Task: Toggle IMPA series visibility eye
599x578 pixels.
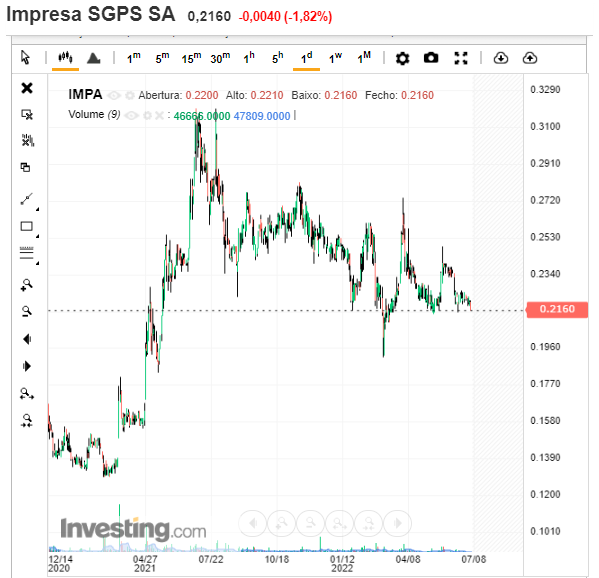Action: pyautogui.click(x=114, y=95)
